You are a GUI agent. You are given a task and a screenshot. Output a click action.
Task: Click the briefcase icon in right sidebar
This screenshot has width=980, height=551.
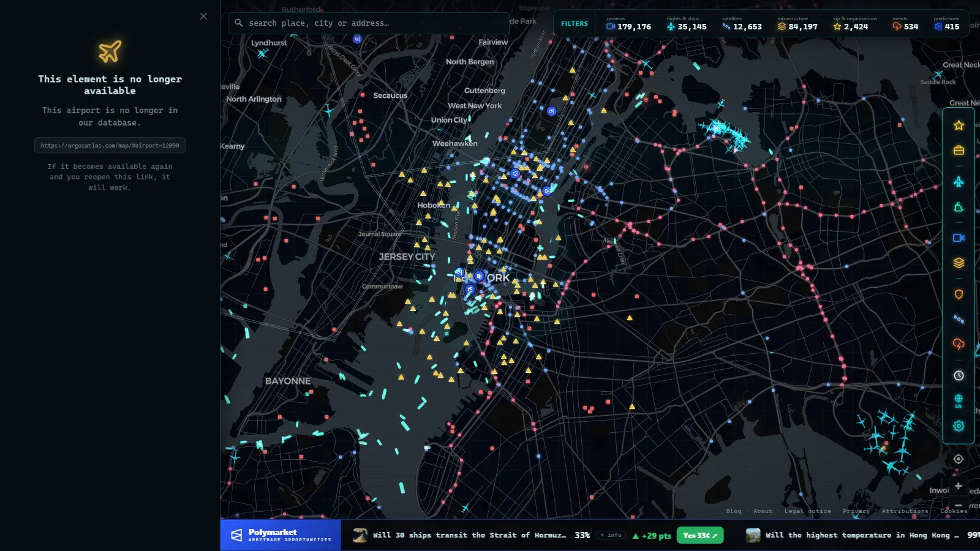(959, 150)
